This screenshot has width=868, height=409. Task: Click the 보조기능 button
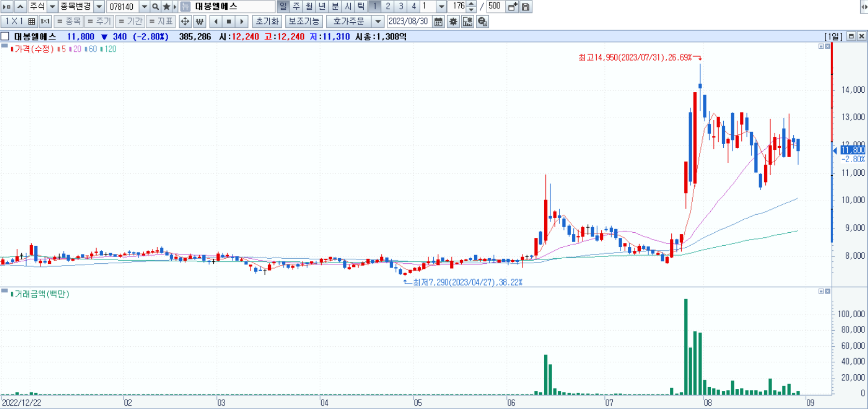click(304, 21)
